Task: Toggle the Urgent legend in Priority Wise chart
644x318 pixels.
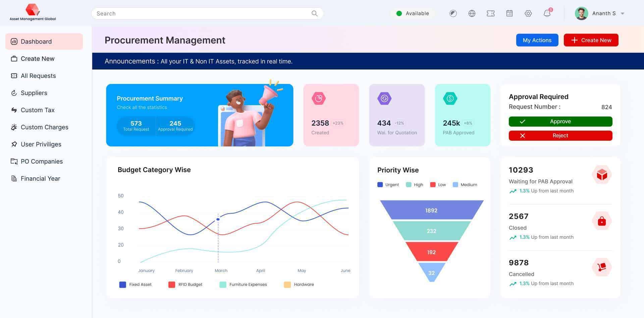Action: [x=388, y=184]
